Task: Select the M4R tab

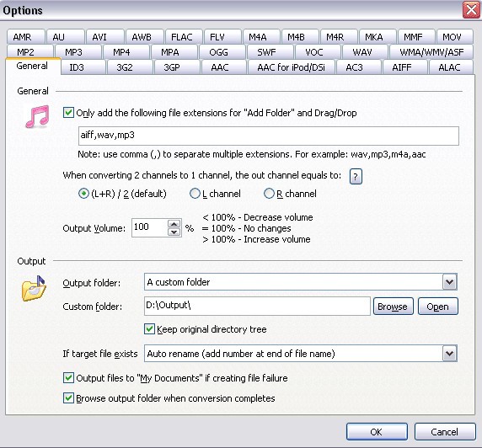Action: 339,37
